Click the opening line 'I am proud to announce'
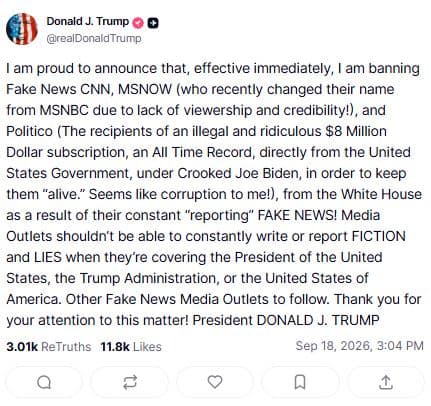Image resolution: width=431 pixels, height=406 pixels. pos(82,68)
